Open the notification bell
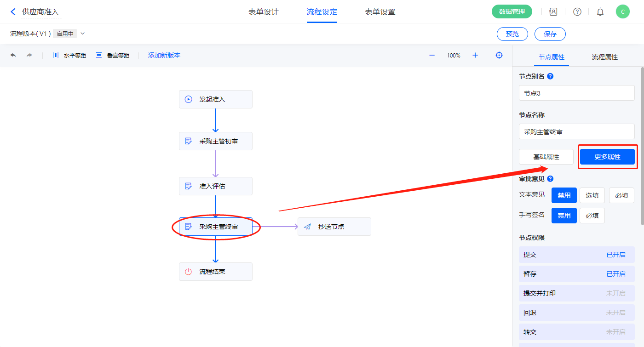 click(600, 12)
